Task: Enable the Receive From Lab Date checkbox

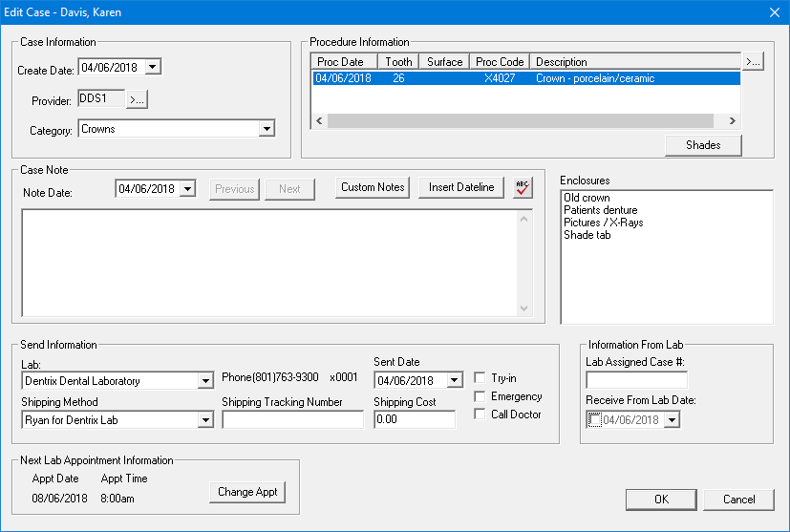Action: point(595,420)
